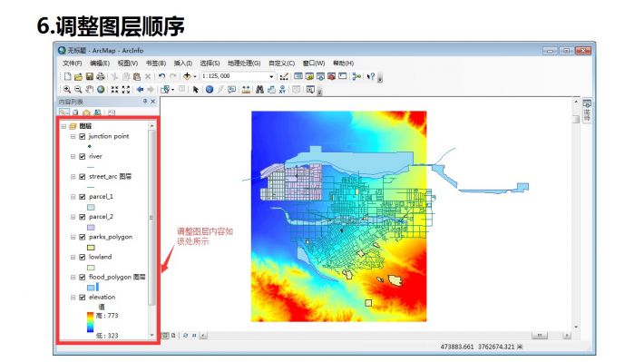644x362 pixels.
Task: Select the black arrow Select Elements tool
Action: click(196, 90)
